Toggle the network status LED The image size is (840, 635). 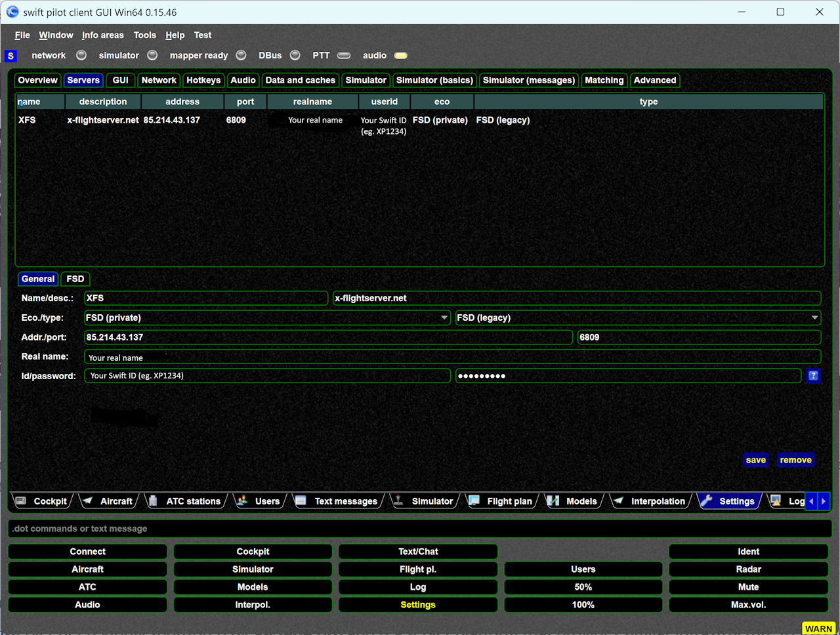click(81, 55)
